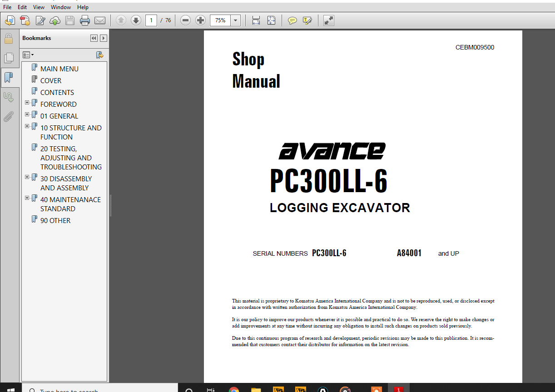555x392 pixels.
Task: Open the 90 OTHER bookmark
Action: [55, 221]
